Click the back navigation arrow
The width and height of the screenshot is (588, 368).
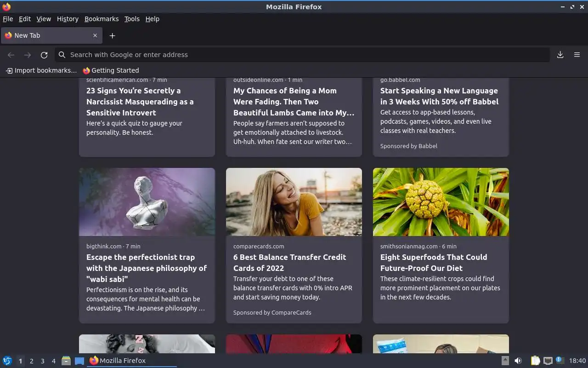(x=11, y=55)
